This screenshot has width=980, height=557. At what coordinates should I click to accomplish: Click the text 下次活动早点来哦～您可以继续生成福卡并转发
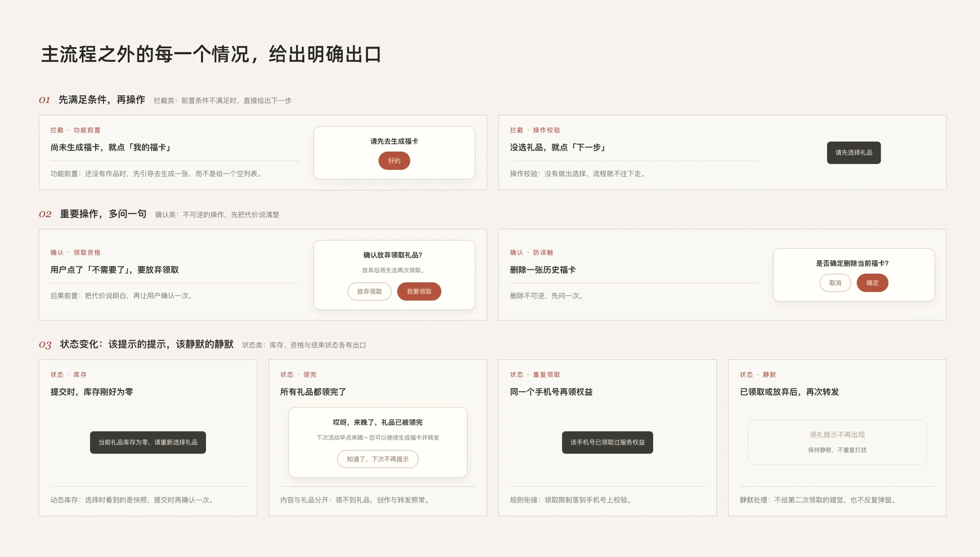[x=377, y=437]
